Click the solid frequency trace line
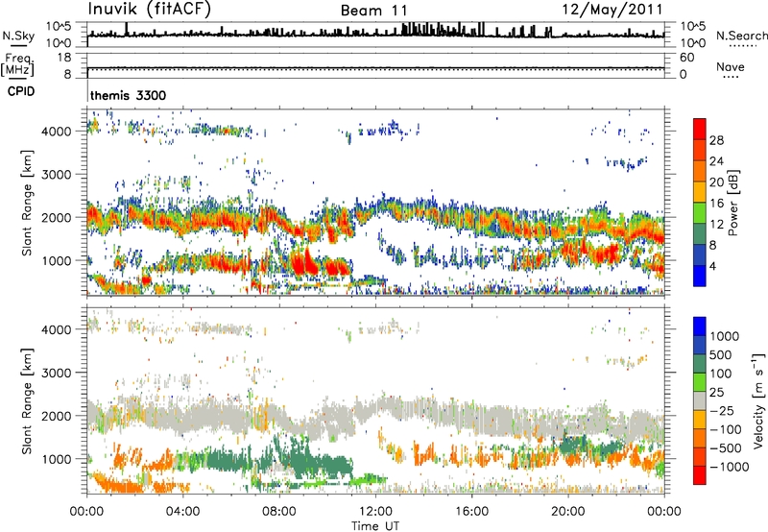Screen dimensions: 768x532 [375, 67]
